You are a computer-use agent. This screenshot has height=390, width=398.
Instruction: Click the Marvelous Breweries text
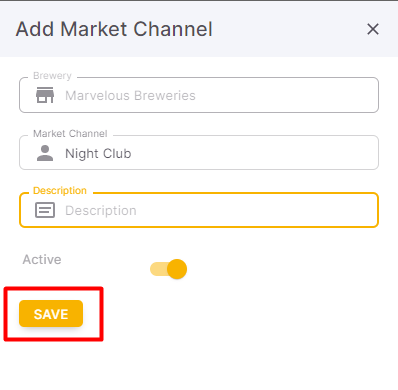click(x=130, y=96)
